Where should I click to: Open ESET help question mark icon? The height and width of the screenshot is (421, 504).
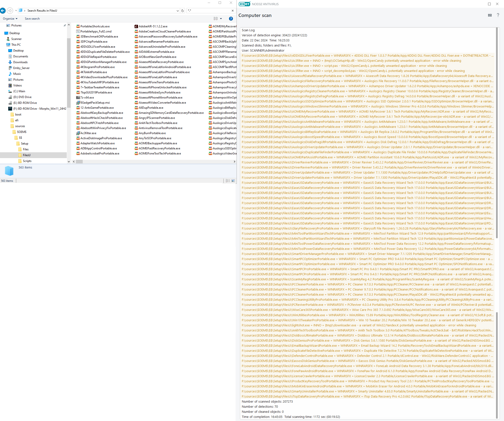pos(498,15)
